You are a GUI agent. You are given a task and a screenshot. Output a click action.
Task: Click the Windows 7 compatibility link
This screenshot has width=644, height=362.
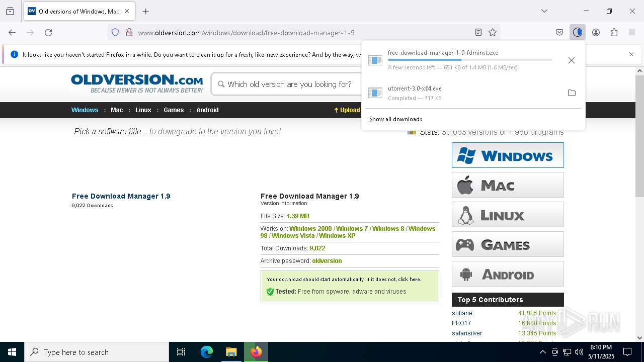pyautogui.click(x=352, y=229)
